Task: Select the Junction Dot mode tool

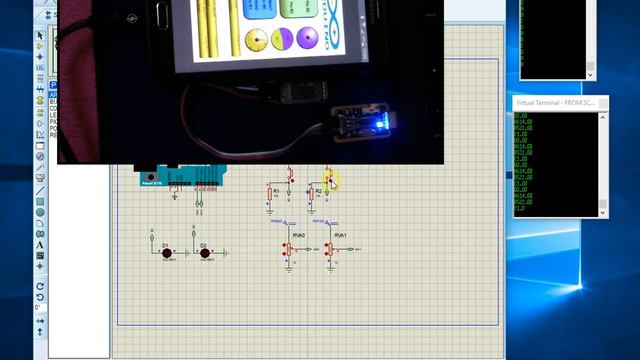Action: pyautogui.click(x=40, y=57)
